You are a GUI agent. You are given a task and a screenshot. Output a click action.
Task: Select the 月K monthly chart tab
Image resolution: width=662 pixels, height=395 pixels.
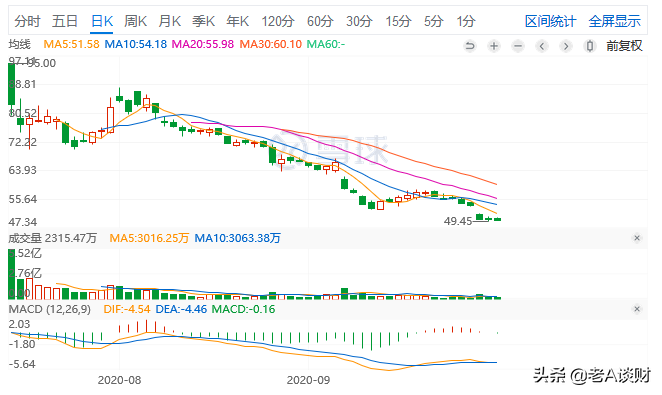(170, 21)
